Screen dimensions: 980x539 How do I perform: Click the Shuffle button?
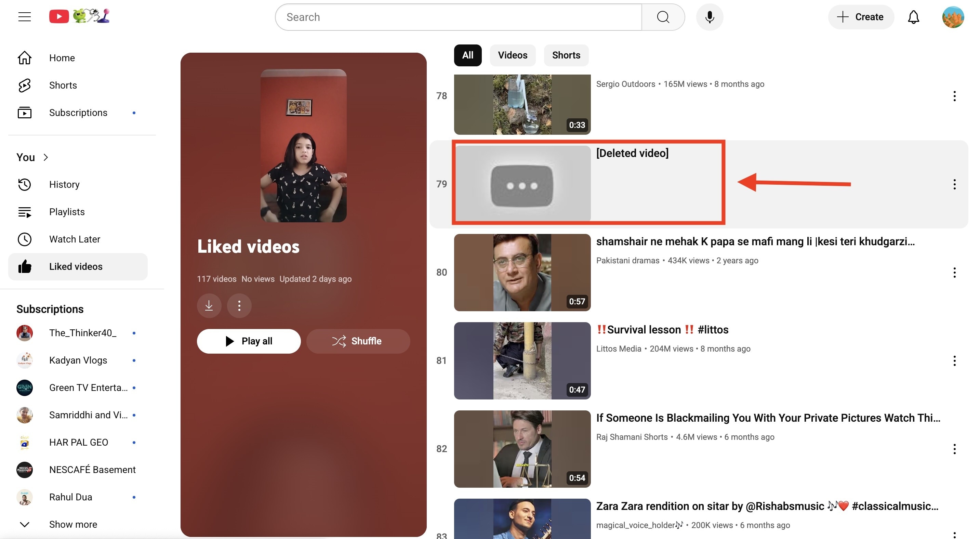point(358,341)
